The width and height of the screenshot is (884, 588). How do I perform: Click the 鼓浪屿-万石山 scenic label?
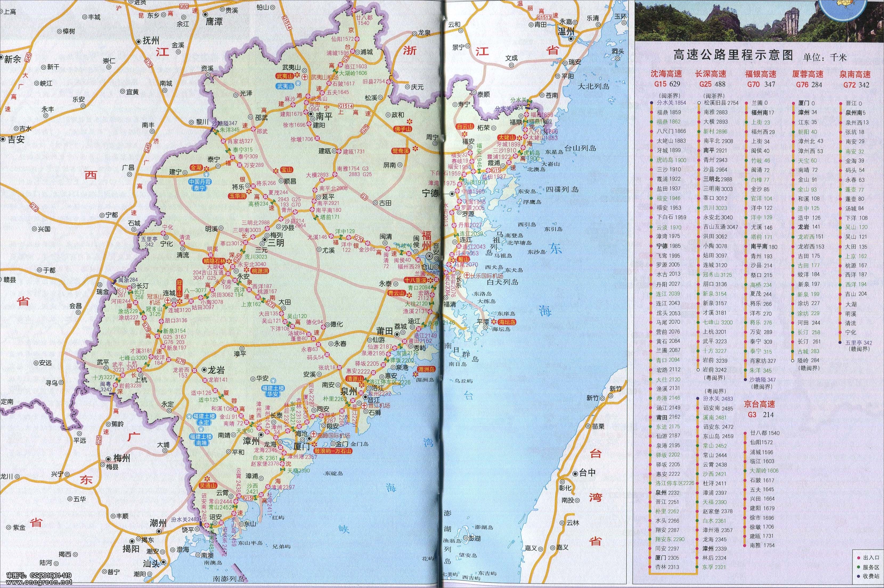tap(333, 451)
